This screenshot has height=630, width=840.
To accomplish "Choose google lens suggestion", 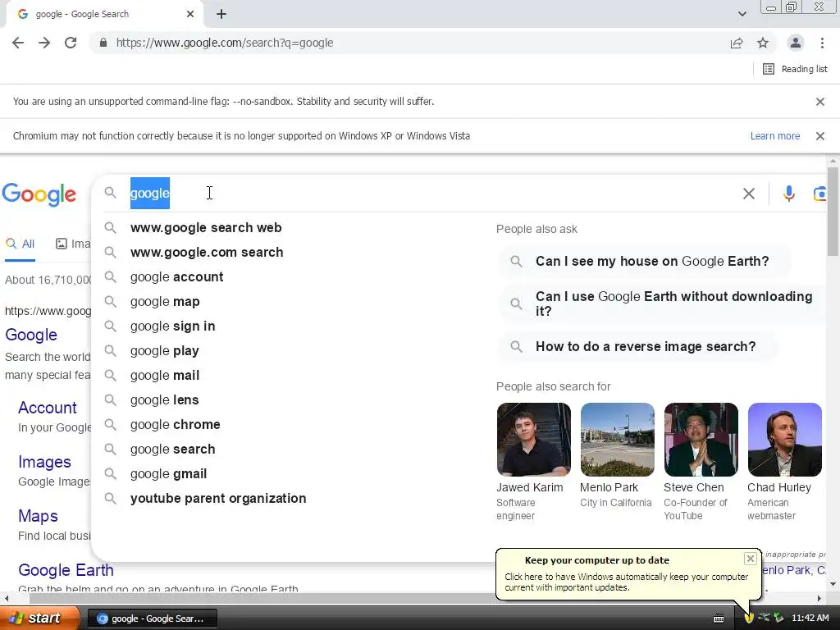I will click(x=164, y=400).
